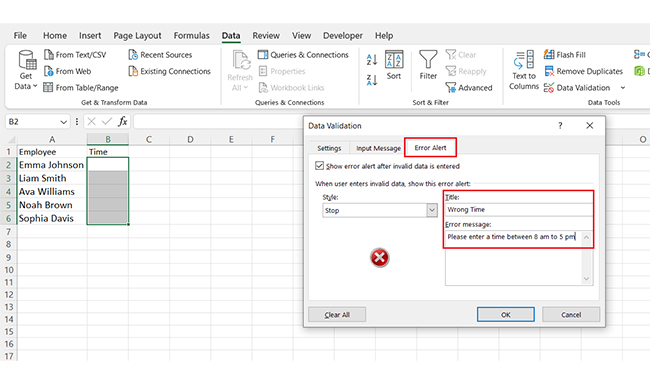Sort A to Z ascending
This screenshot has height=384, width=650.
click(372, 59)
